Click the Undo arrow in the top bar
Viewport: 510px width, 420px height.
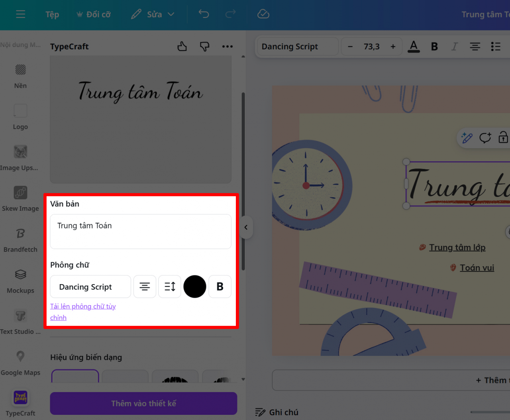[x=204, y=14]
